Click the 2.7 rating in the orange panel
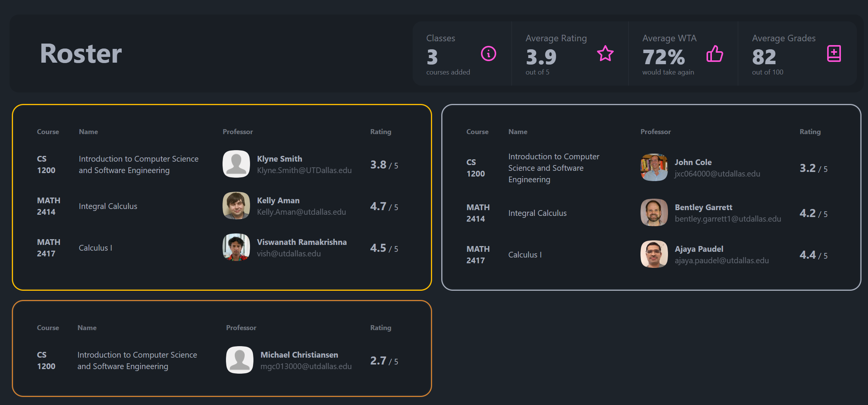Image resolution: width=868 pixels, height=405 pixels. 378,360
